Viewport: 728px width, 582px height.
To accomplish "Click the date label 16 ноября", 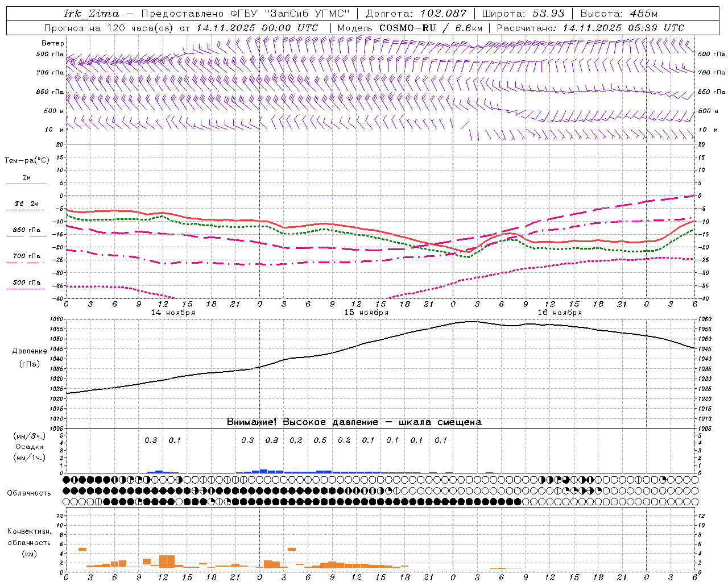I will [560, 313].
